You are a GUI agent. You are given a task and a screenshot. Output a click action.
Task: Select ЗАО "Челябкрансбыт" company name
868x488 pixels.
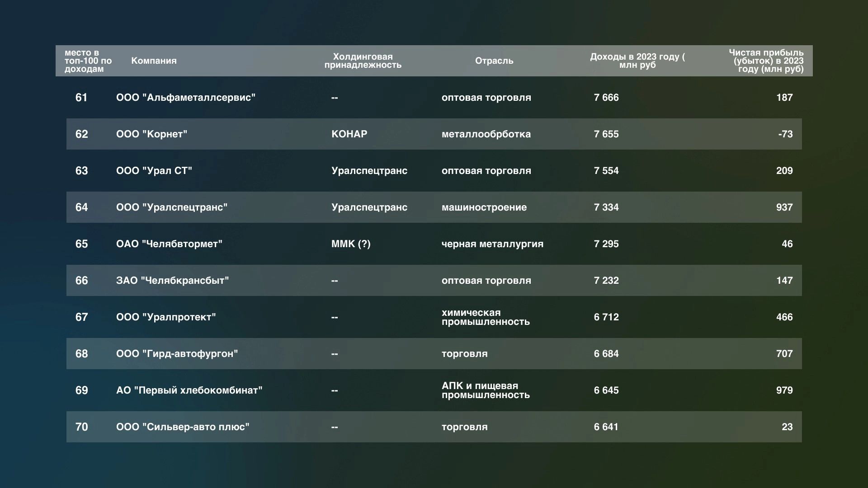[x=172, y=281]
